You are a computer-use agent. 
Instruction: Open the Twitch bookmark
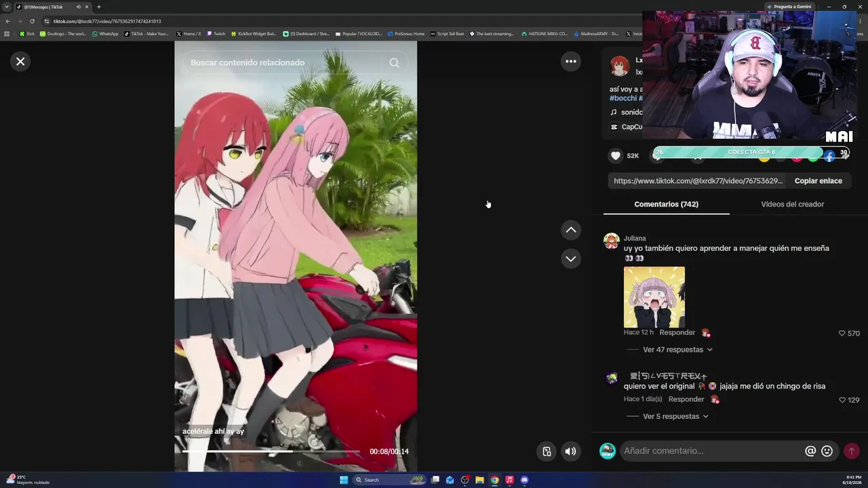216,34
